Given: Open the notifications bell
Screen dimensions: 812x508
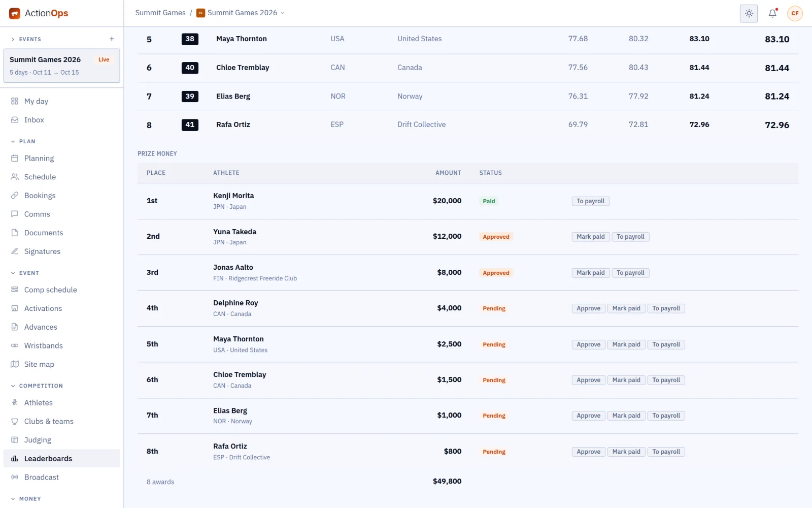Looking at the screenshot, I should pyautogui.click(x=772, y=13).
